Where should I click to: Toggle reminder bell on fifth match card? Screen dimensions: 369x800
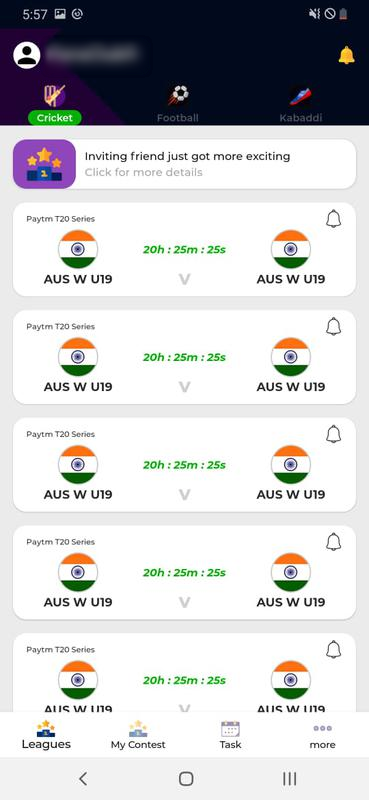pyautogui.click(x=333, y=649)
